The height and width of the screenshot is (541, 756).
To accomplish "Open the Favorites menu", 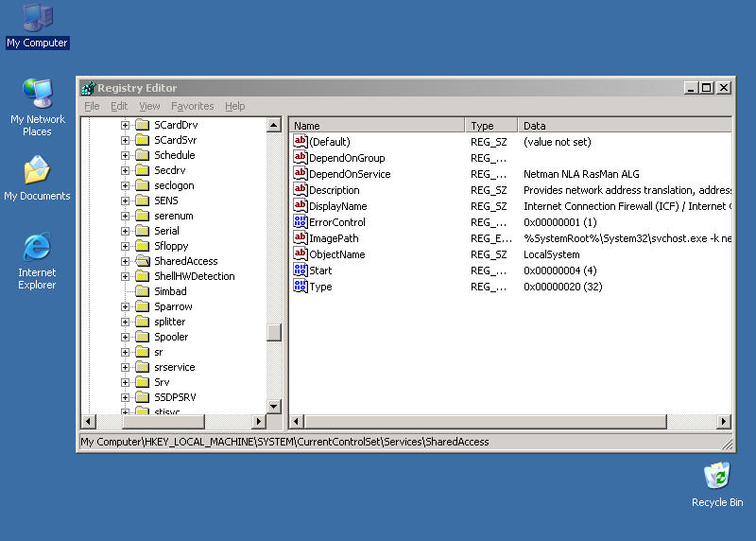I will coord(193,106).
